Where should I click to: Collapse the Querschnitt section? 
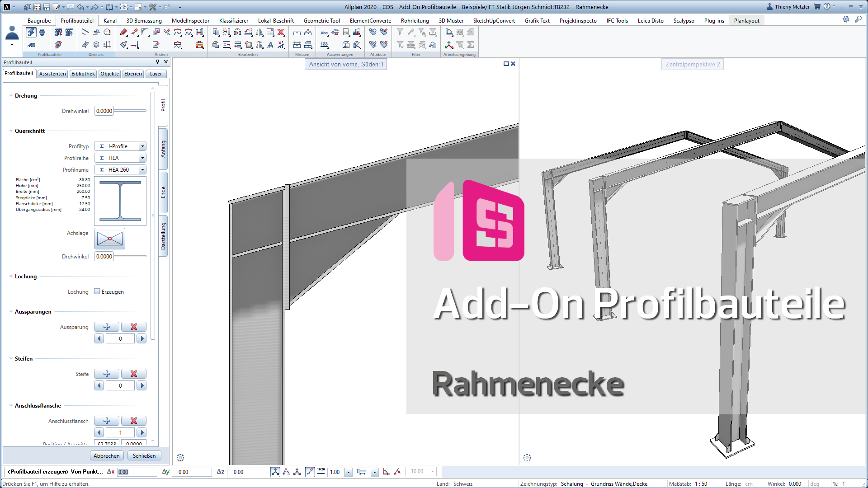tap(10, 131)
